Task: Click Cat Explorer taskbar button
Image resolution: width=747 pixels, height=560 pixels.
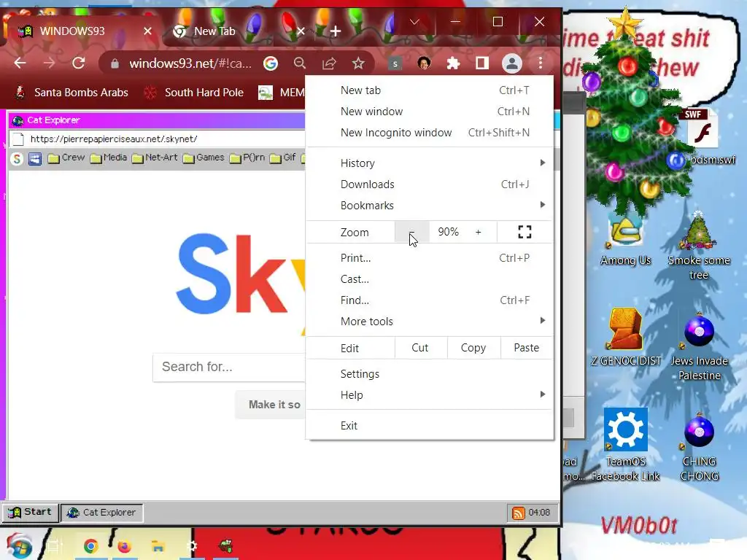Action: tap(101, 513)
